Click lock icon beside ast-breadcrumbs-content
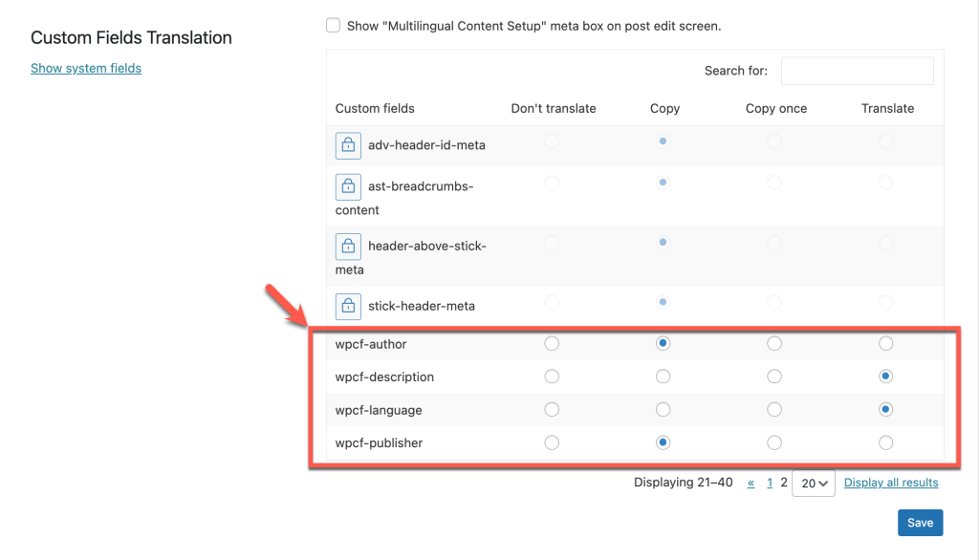The width and height of the screenshot is (979, 560). [x=348, y=186]
